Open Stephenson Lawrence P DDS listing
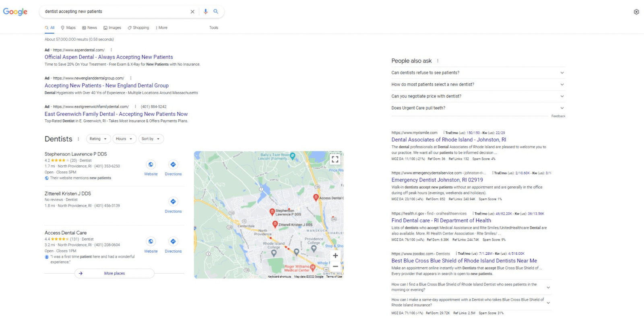 tap(76, 154)
